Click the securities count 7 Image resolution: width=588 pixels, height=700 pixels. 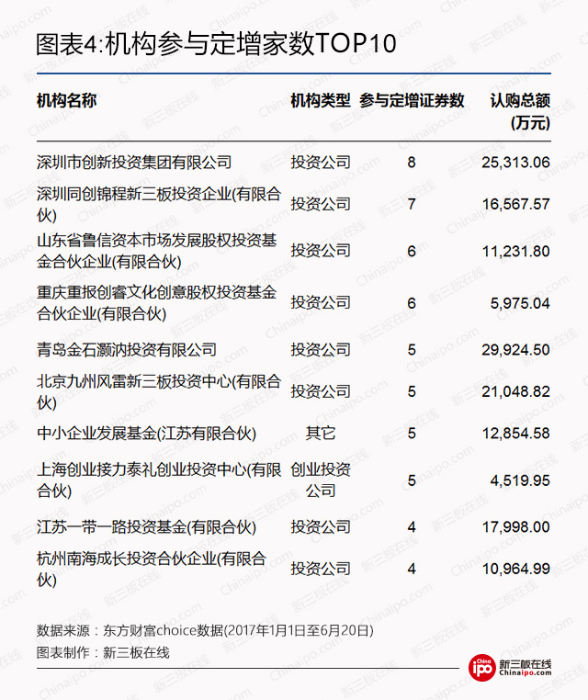[412, 205]
